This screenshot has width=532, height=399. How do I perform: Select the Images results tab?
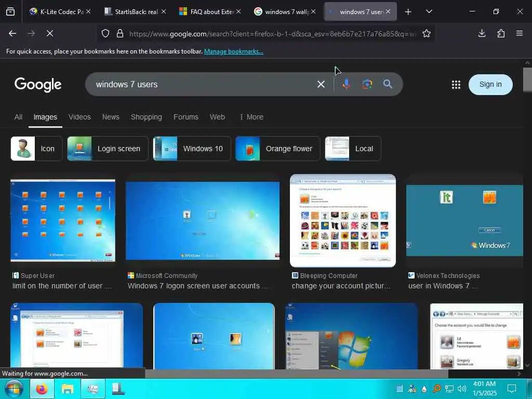point(45,117)
